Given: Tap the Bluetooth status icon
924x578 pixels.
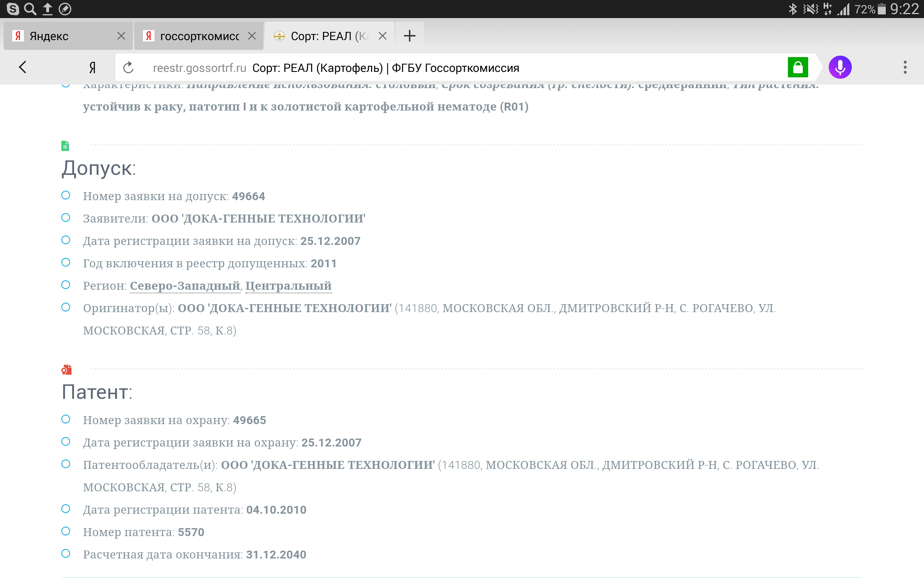Looking at the screenshot, I should tap(793, 9).
